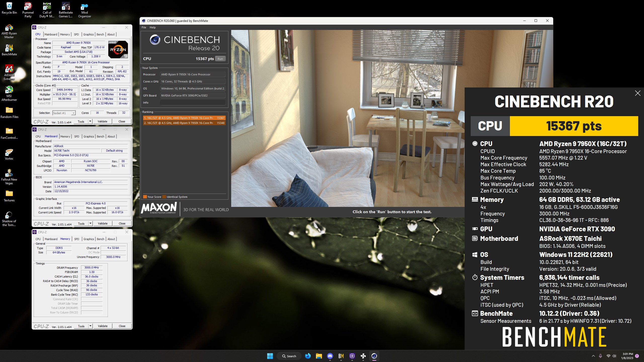Select second ranking entry with score 15348

(184, 123)
